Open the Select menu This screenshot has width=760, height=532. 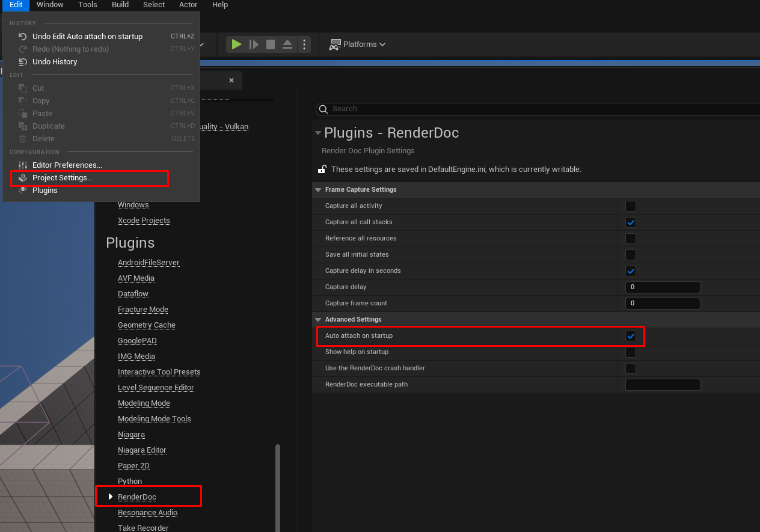tap(154, 5)
